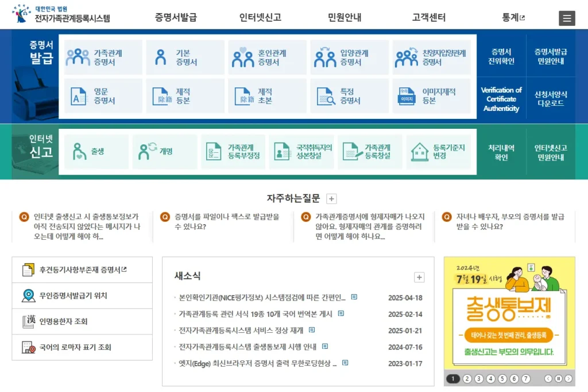This screenshot has width=588, height=392.
Task: Click the 대한민국 법원 site logo
Action: click(x=61, y=14)
